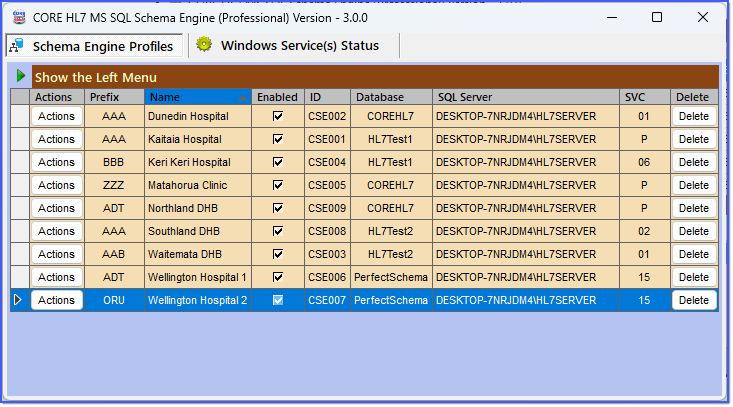The width and height of the screenshot is (733, 407).
Task: Sort by the Prefix column header
Action: click(115, 97)
